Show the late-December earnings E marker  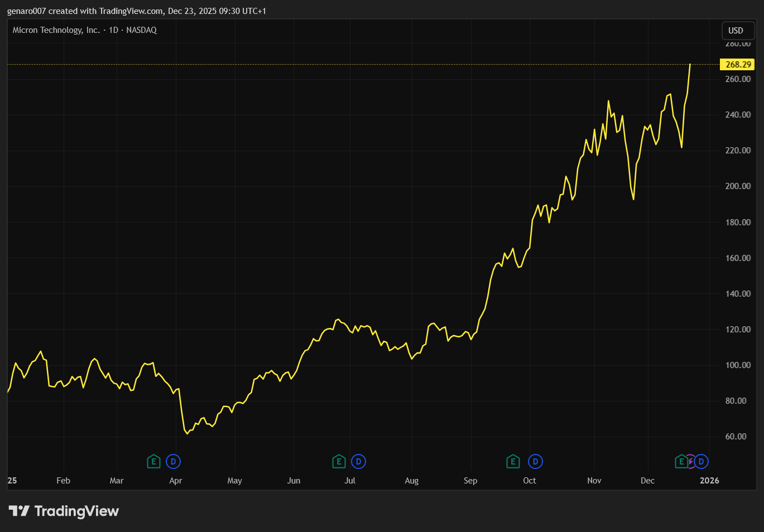[x=681, y=462]
